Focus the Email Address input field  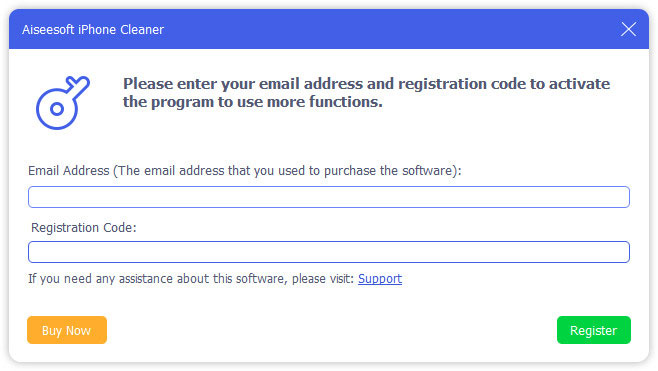pyautogui.click(x=329, y=197)
